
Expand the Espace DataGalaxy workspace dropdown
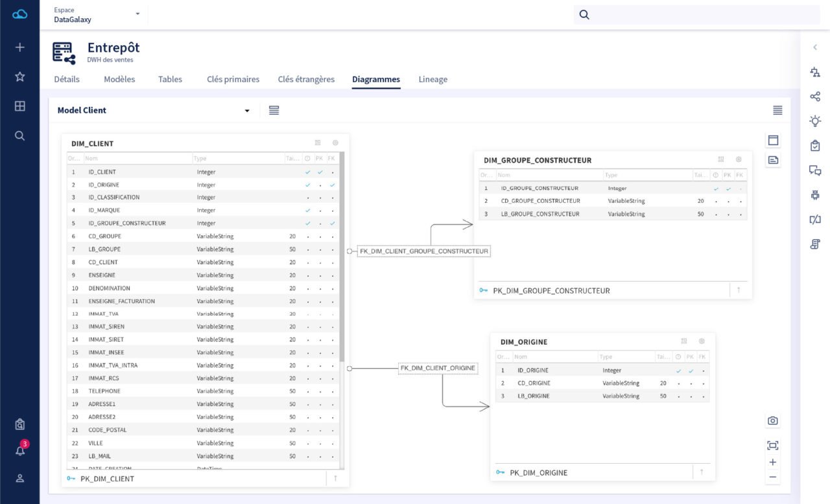(136, 14)
